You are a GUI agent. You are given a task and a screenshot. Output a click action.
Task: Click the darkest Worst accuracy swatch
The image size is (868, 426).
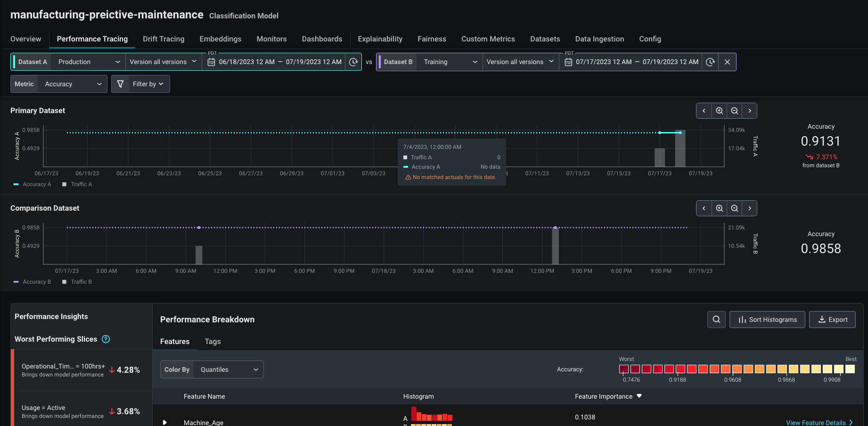[x=624, y=369]
